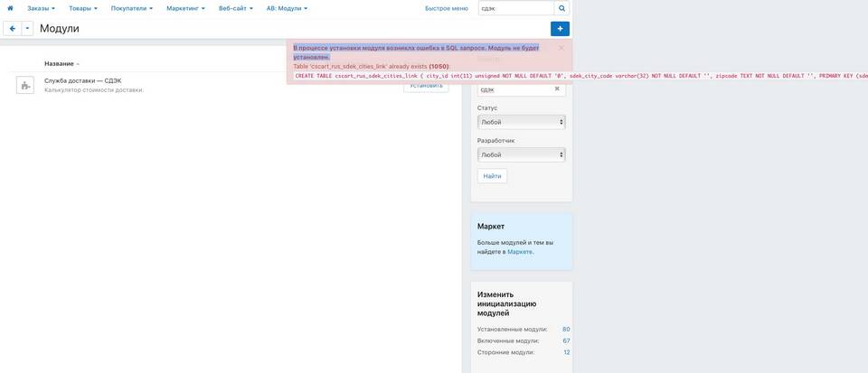Click the Модули page title
Screen dimensions: 868x373
(60, 29)
